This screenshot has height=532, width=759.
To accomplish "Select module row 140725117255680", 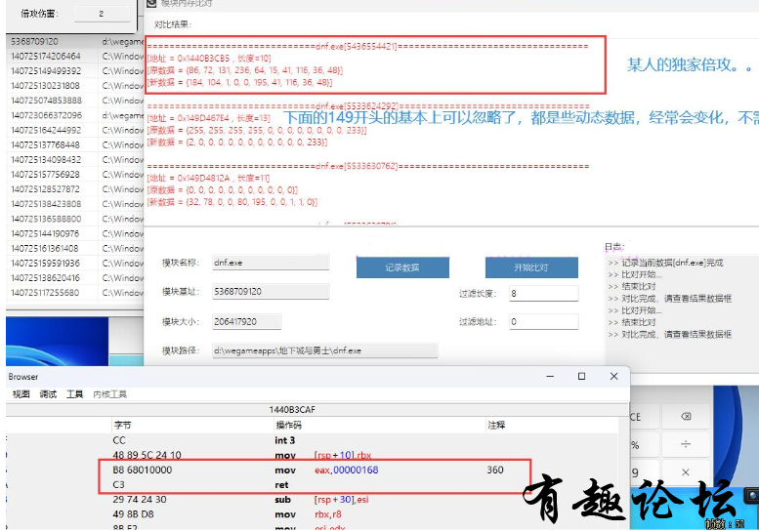I will (x=75, y=293).
